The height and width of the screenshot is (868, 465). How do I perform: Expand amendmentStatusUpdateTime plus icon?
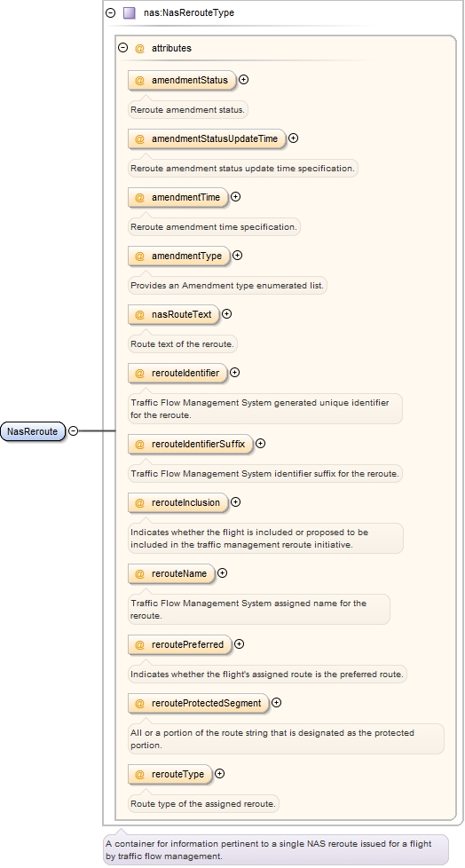tap(294, 138)
